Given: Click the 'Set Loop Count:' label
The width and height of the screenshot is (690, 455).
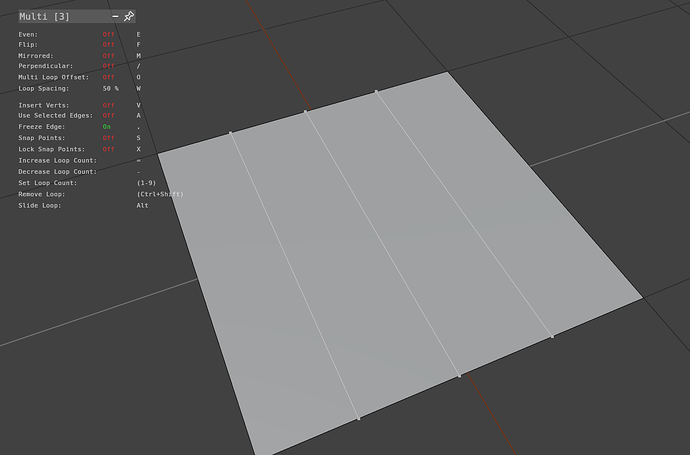Looking at the screenshot, I should (x=48, y=183).
